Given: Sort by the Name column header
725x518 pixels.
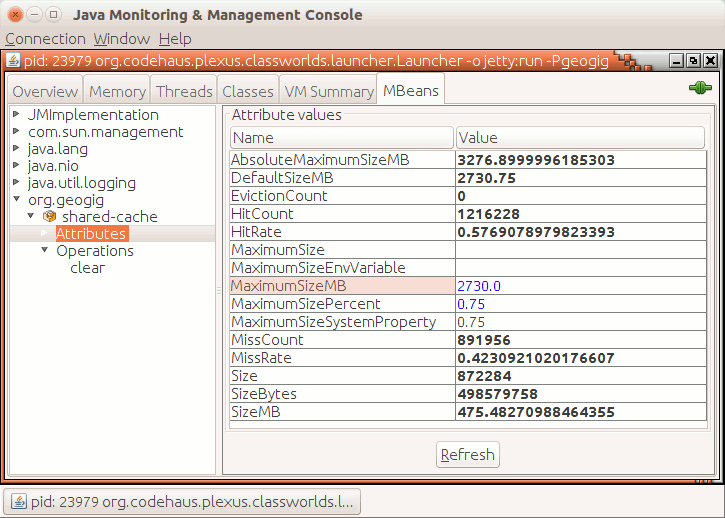Looking at the screenshot, I should (x=342, y=137).
